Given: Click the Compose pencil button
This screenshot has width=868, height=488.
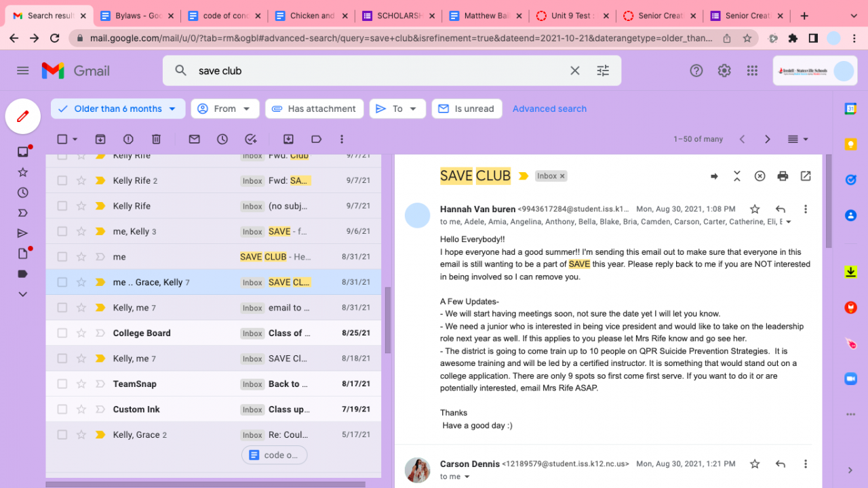Looking at the screenshot, I should coord(23,117).
